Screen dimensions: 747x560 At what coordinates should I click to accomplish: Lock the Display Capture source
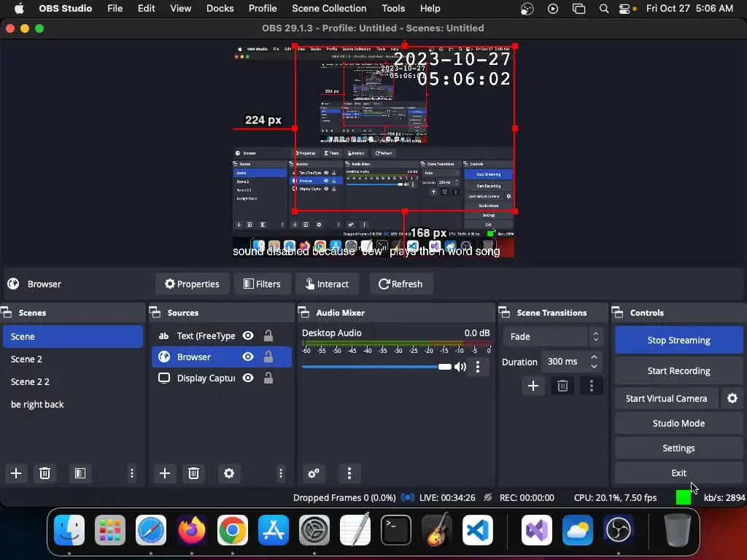268,378
